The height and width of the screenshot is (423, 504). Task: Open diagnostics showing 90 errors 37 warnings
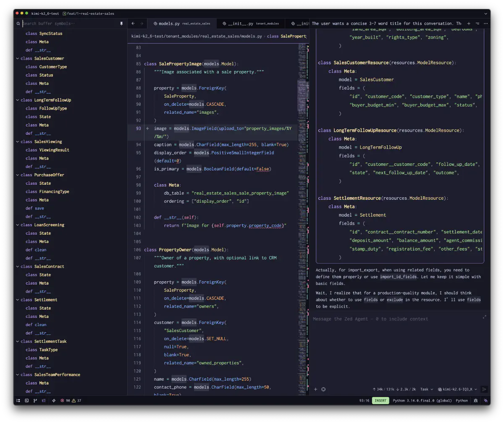(x=71, y=400)
